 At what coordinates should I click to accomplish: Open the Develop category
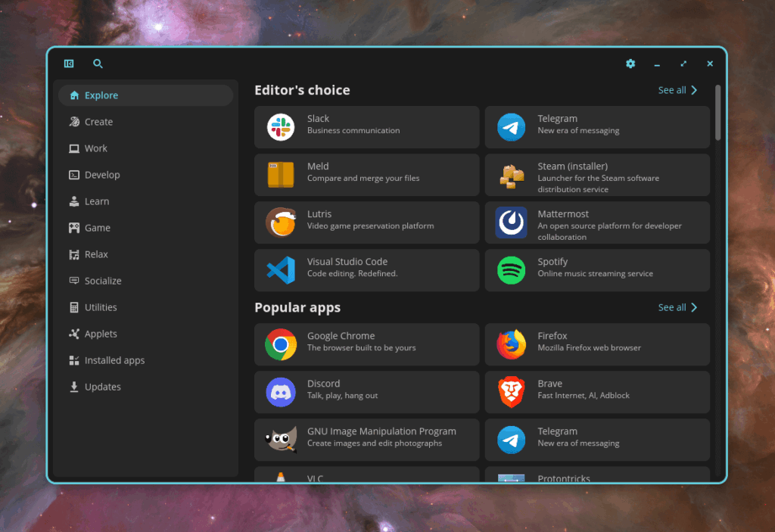[145, 175]
